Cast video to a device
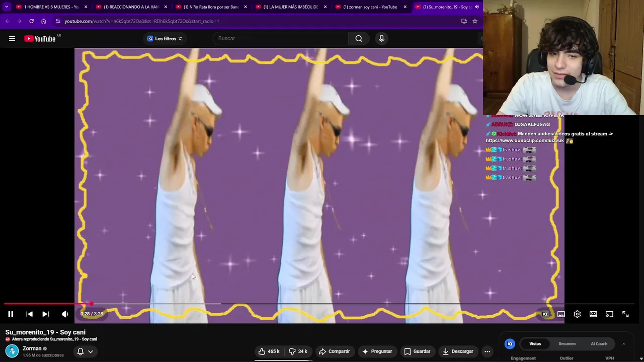Screen dimensions: 644x362 pos(609,314)
